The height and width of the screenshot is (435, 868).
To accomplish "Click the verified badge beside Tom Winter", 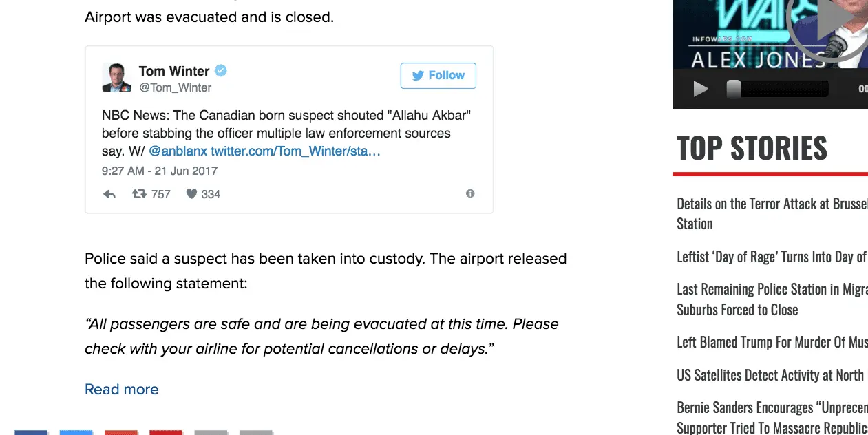I will [x=221, y=70].
